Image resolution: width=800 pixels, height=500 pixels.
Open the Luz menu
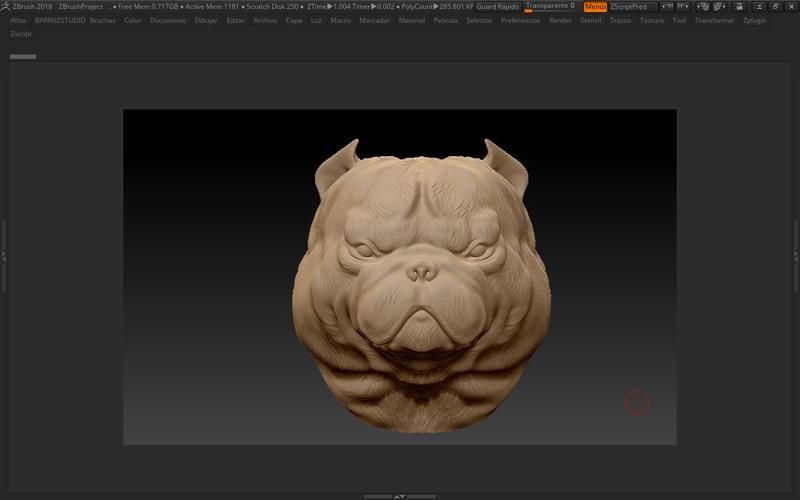[316, 20]
